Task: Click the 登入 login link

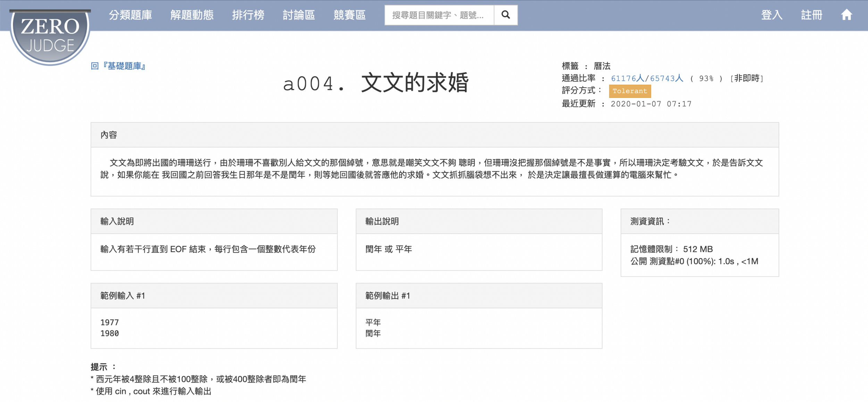Action: 771,15
